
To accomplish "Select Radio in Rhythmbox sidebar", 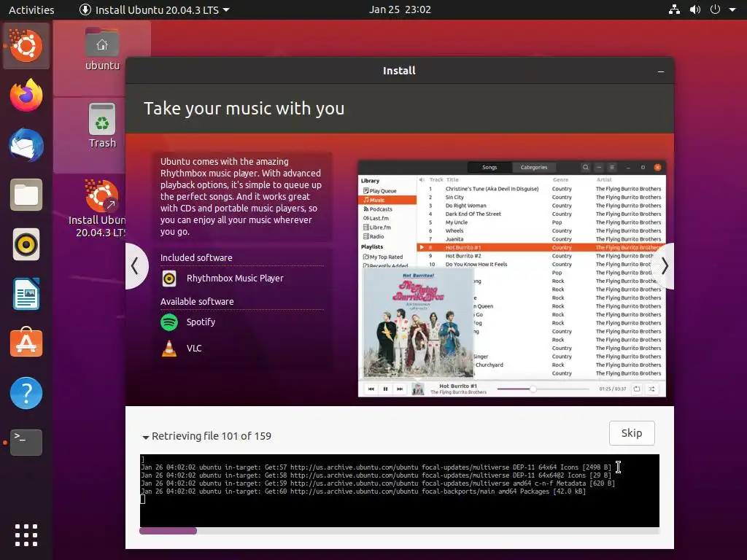I will click(x=373, y=236).
